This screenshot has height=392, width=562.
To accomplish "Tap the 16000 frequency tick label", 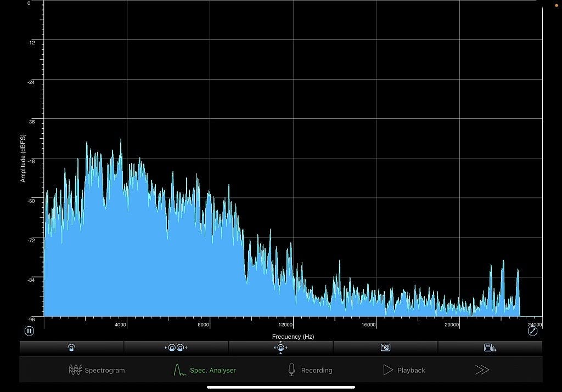I will pos(368,325).
